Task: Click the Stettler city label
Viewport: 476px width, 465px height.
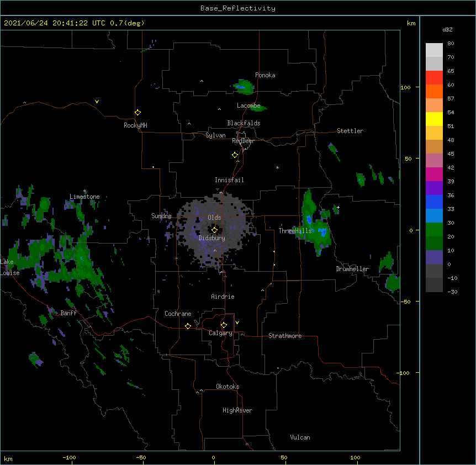Action: pyautogui.click(x=350, y=131)
